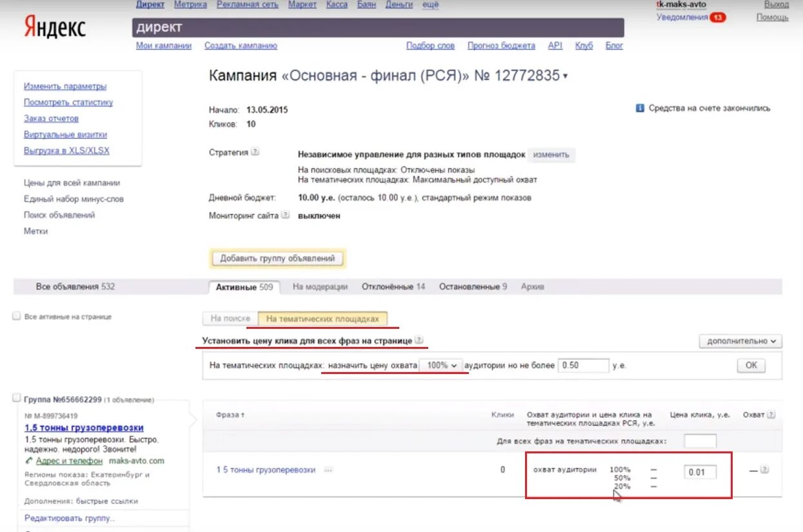Tick the Группа №656662299 checkbox
803x532 pixels.
point(17,399)
